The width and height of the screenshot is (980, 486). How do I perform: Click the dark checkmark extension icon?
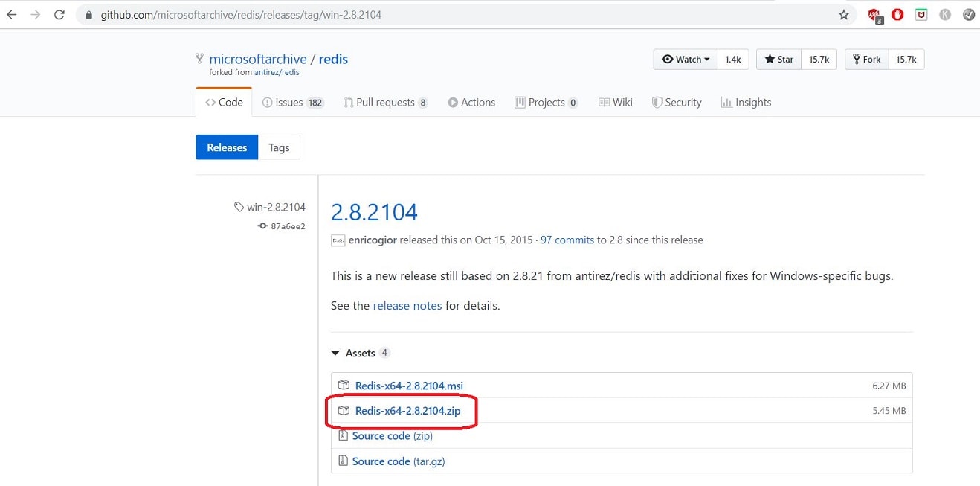point(969,14)
